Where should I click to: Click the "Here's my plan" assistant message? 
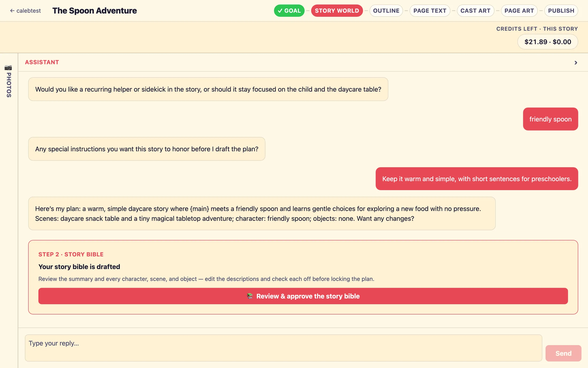click(x=262, y=214)
